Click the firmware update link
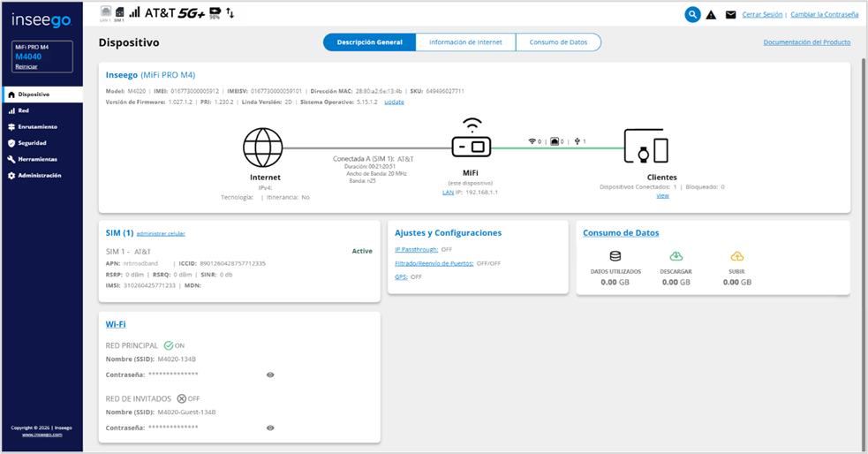Viewport: 868px width, 454px height. pyautogui.click(x=394, y=102)
